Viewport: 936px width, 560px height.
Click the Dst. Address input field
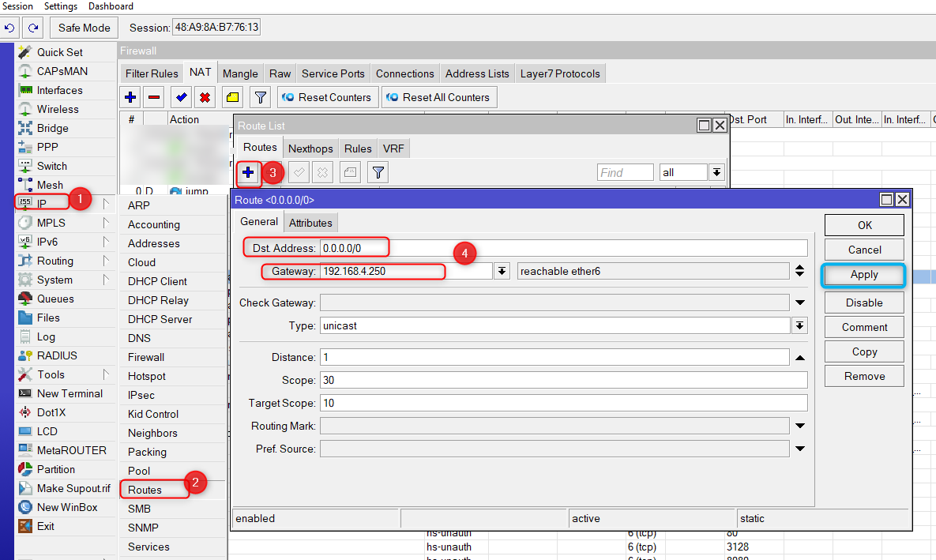click(564, 248)
